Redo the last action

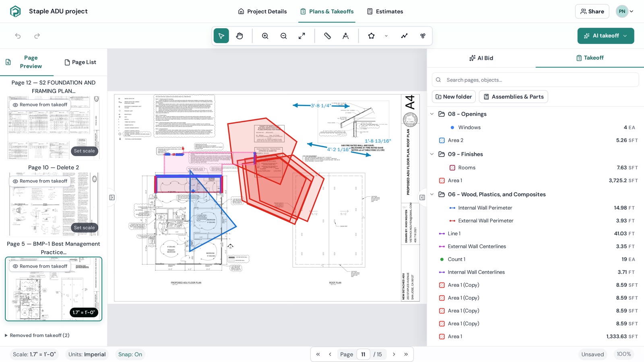(37, 36)
